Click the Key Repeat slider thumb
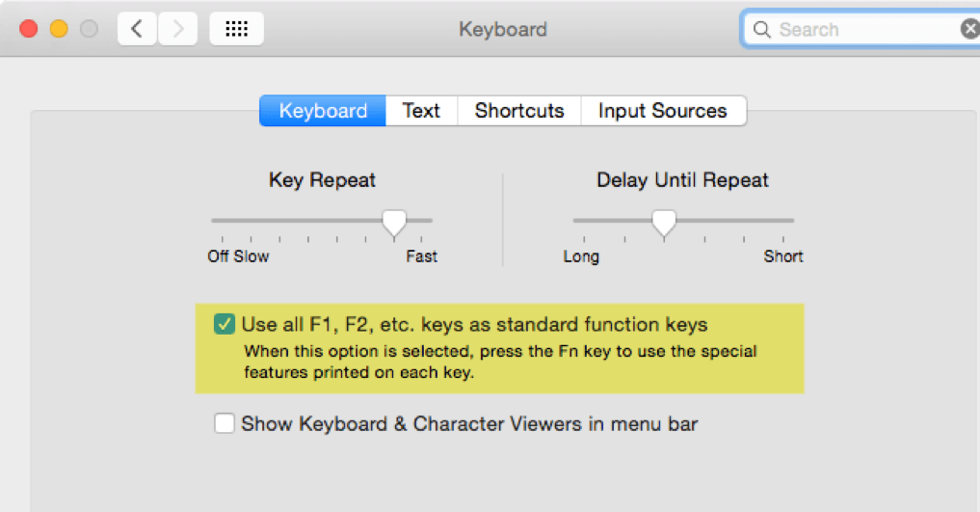The image size is (980, 512). [394, 223]
